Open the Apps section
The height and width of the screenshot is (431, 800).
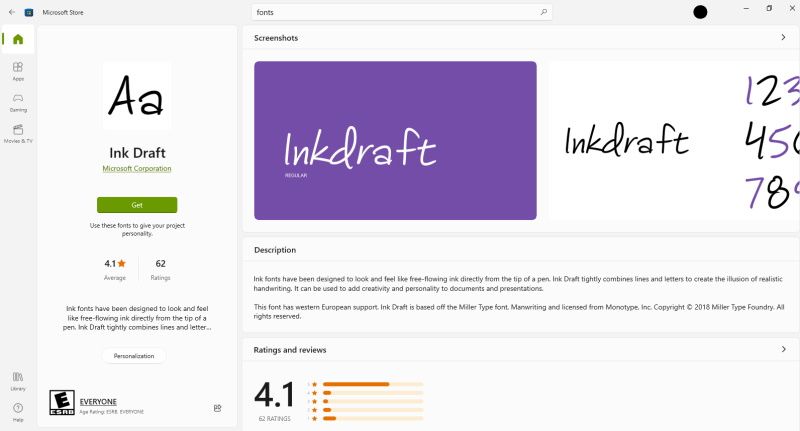tap(18, 71)
